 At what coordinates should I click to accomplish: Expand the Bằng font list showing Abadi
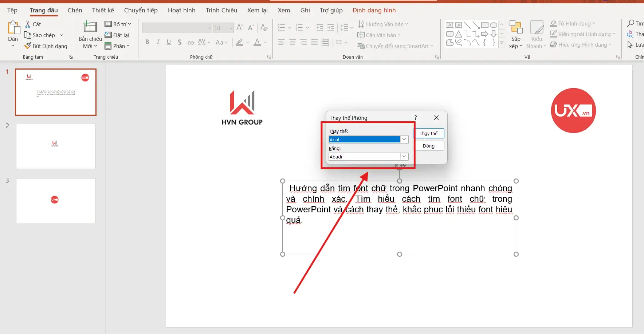[404, 157]
